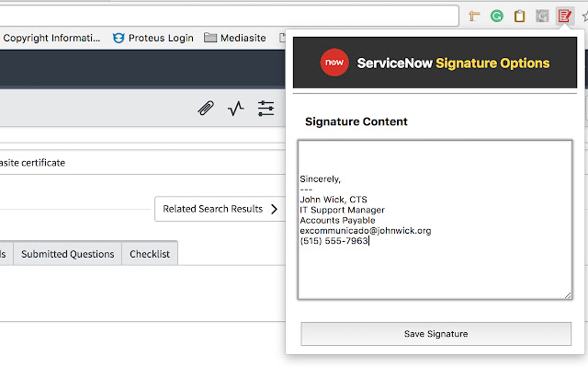
Task: Grab the text area resize handle
Action: pos(568,295)
